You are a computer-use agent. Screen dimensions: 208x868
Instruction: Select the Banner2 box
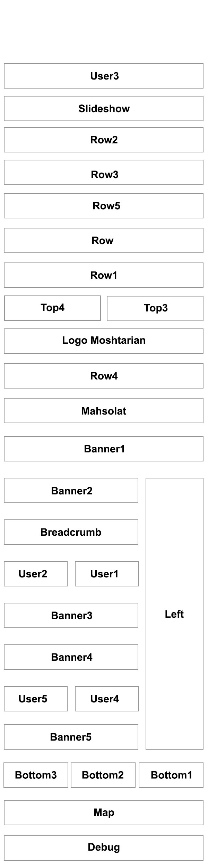tap(71, 491)
